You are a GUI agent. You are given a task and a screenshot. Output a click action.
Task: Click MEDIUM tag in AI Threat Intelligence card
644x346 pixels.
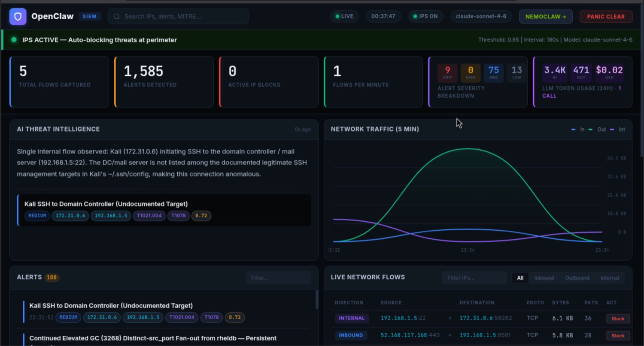(37, 216)
